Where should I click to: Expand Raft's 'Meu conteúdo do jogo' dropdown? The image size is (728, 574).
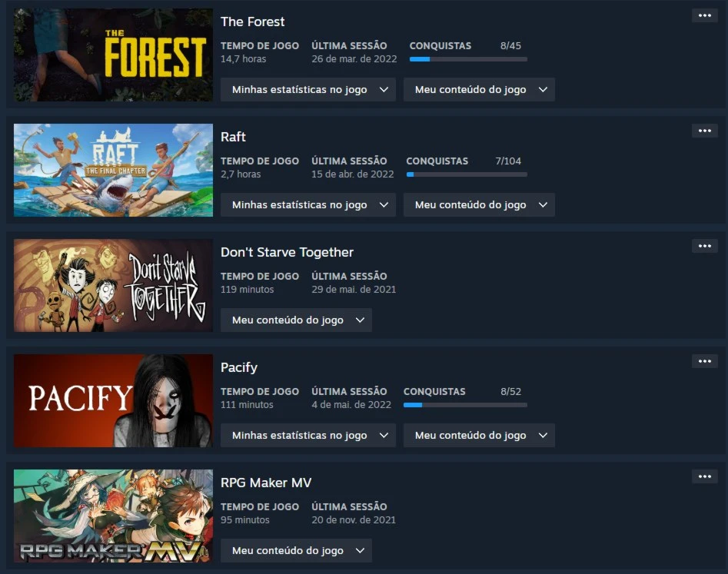[x=479, y=204]
